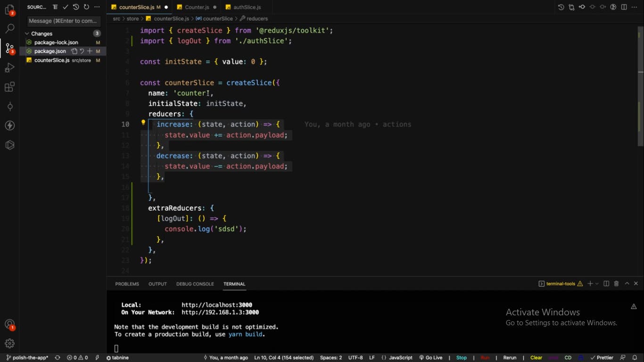
Task: Click the counterSlice symbol breadcrumb
Action: (214, 18)
